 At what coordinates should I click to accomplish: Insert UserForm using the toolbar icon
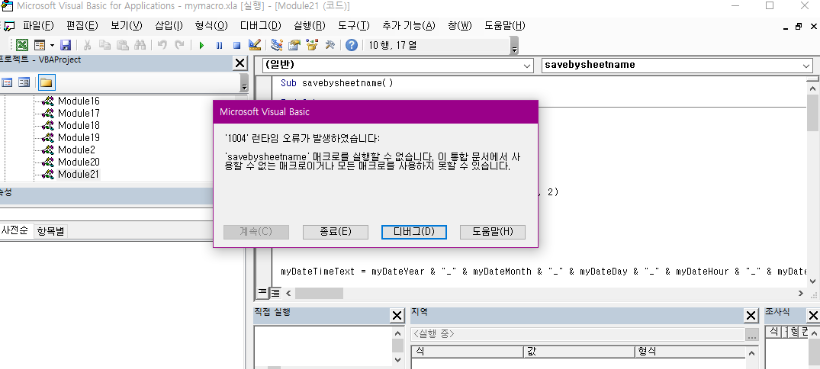coord(39,45)
